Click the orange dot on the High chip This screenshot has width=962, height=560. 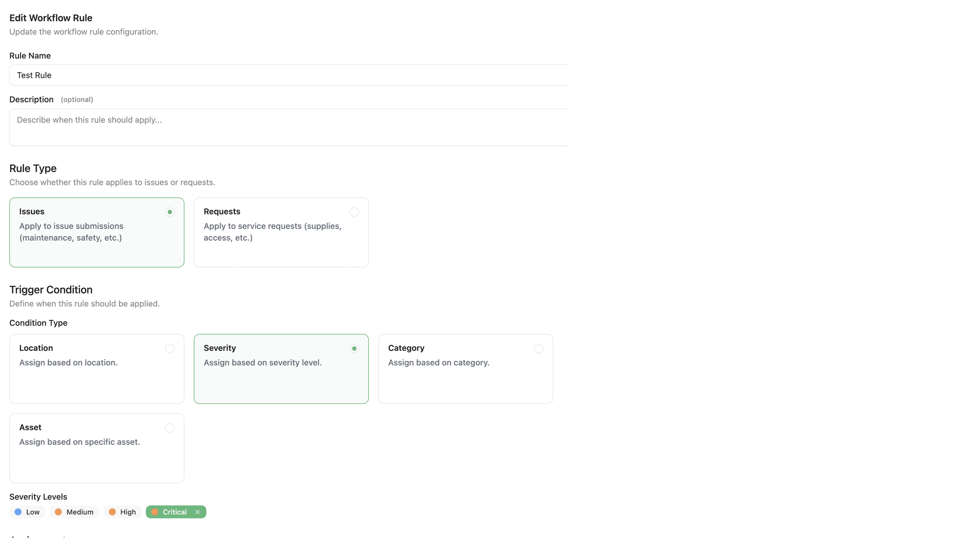click(x=112, y=512)
